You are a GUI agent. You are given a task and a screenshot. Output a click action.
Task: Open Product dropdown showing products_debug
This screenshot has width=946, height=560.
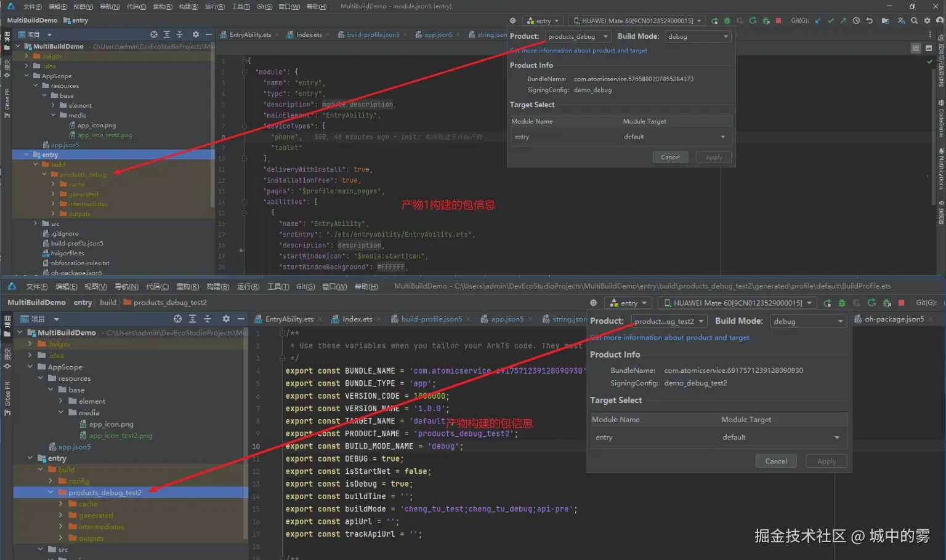click(578, 36)
